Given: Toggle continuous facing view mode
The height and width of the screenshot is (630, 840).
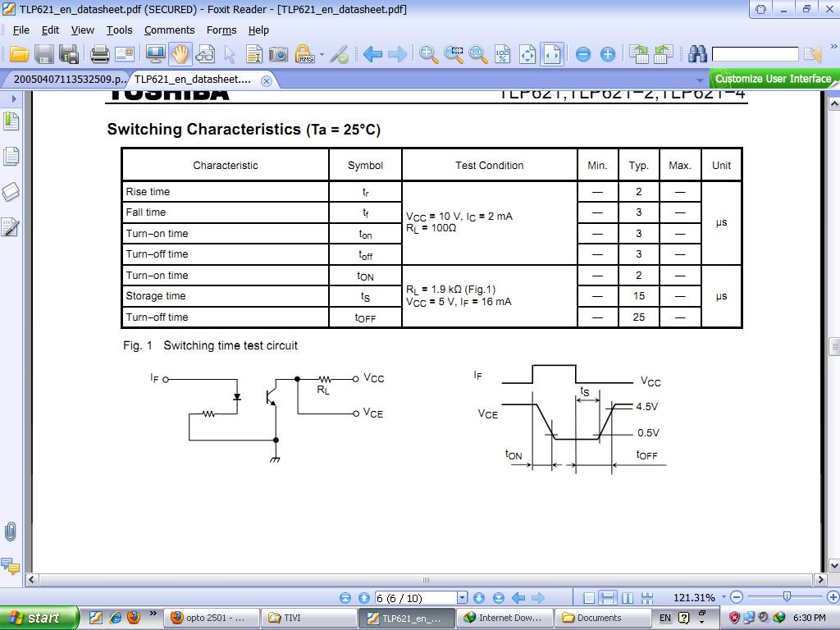Looking at the screenshot, I should (647, 598).
